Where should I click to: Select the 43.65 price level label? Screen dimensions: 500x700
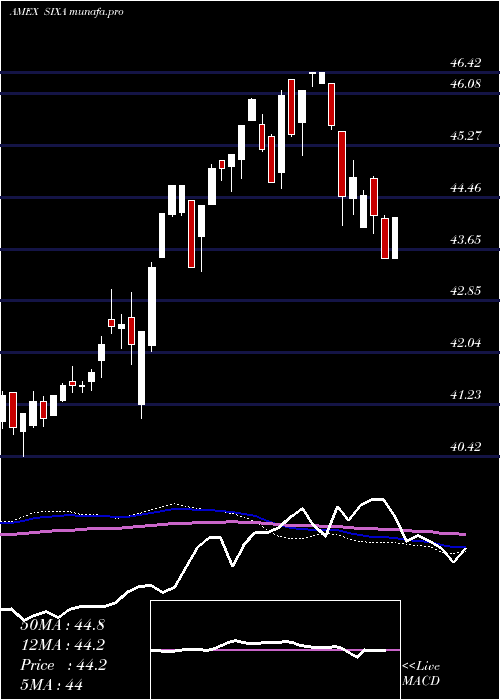tap(466, 240)
